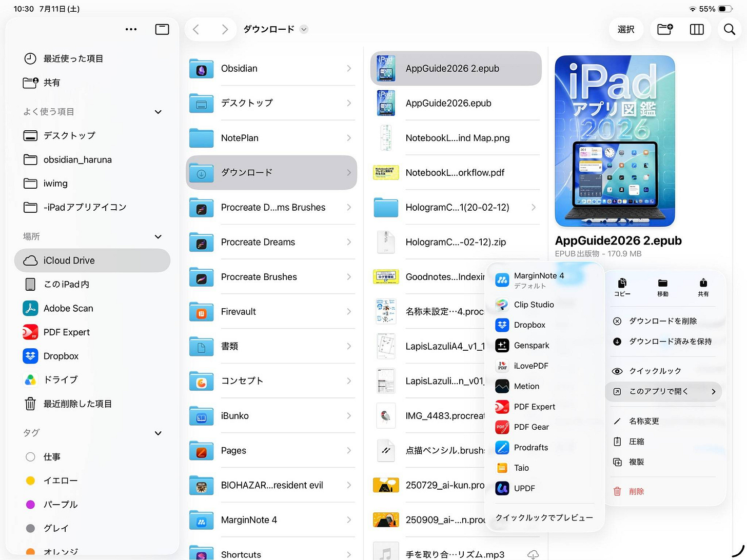
Task: Tap the Move (移動) folder icon
Action: tap(663, 288)
